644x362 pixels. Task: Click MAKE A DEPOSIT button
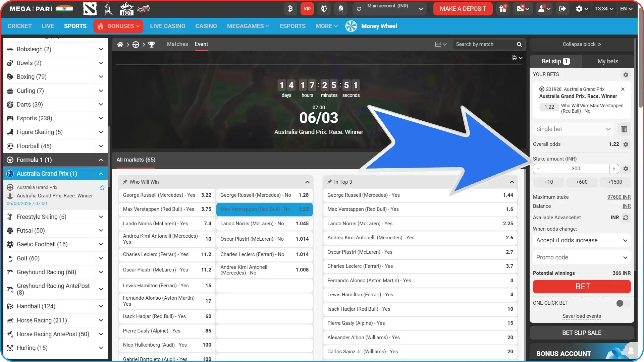(x=463, y=9)
